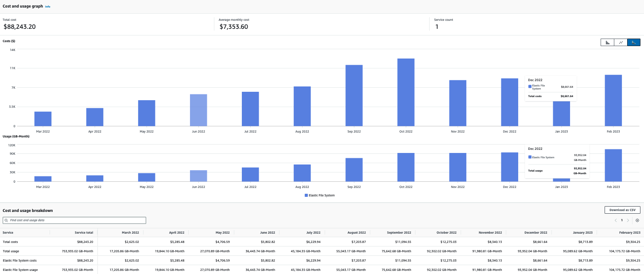The width and height of the screenshot is (644, 274).
Task: Open the table preferences gear icon
Action: [636, 220]
